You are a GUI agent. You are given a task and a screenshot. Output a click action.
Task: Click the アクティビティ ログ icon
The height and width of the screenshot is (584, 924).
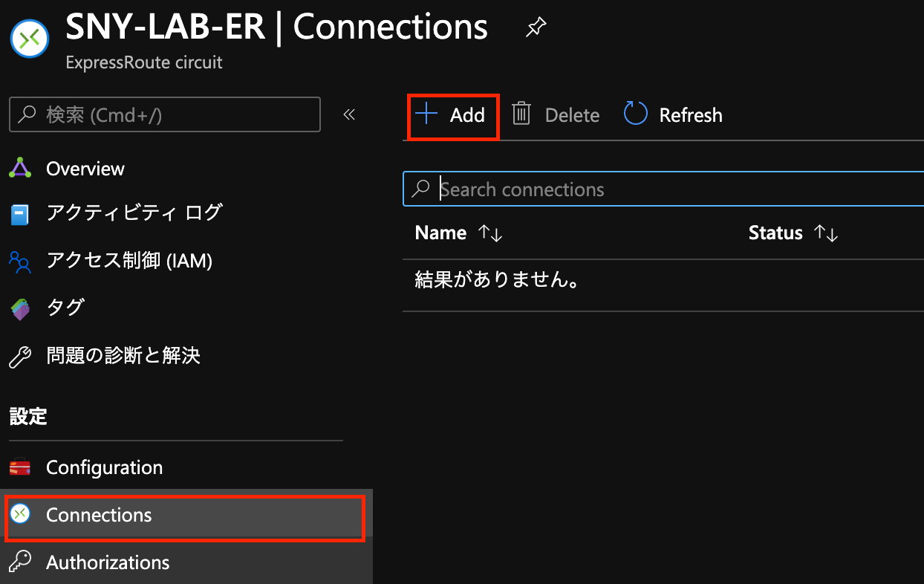[20, 214]
